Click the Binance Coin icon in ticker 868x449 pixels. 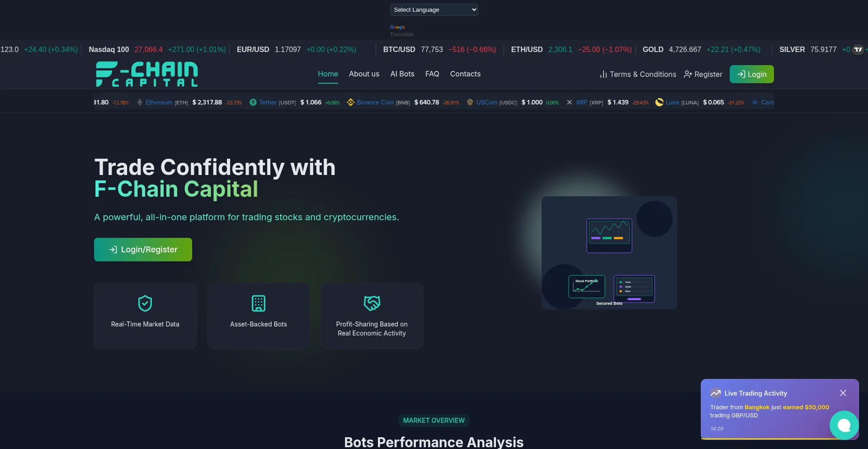point(350,102)
